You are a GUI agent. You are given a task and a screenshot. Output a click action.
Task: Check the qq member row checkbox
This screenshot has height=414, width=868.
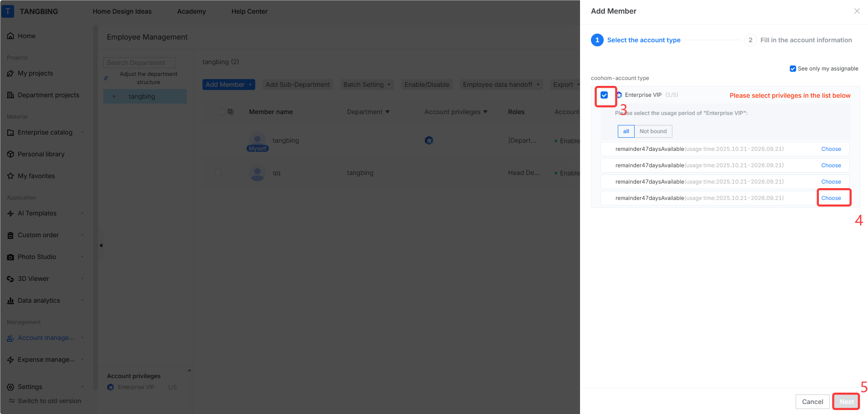(218, 173)
